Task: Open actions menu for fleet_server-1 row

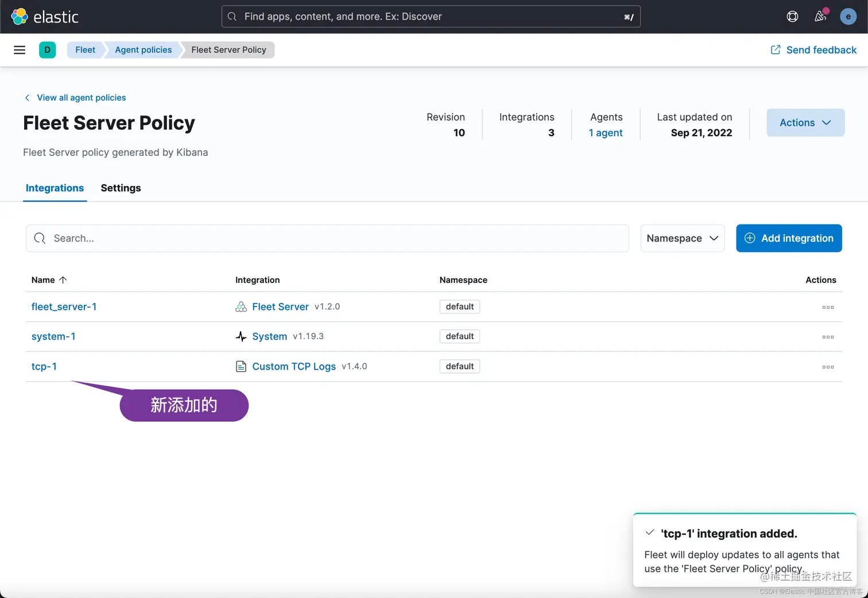Action: 828,307
